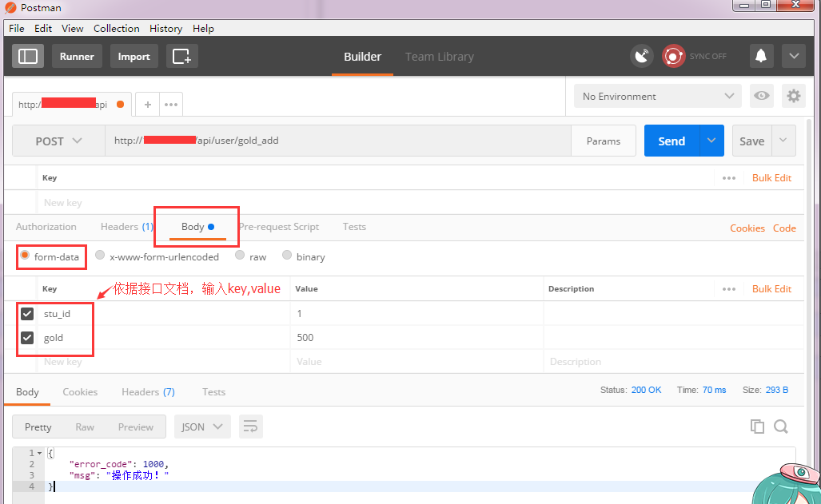Open Bulk Edit for form-data body
This screenshot has width=821, height=504.
click(x=771, y=289)
